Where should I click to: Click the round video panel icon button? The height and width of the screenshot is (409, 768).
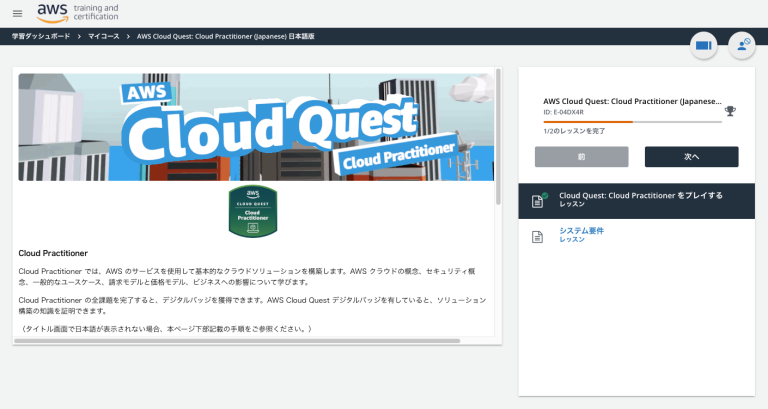[x=703, y=46]
